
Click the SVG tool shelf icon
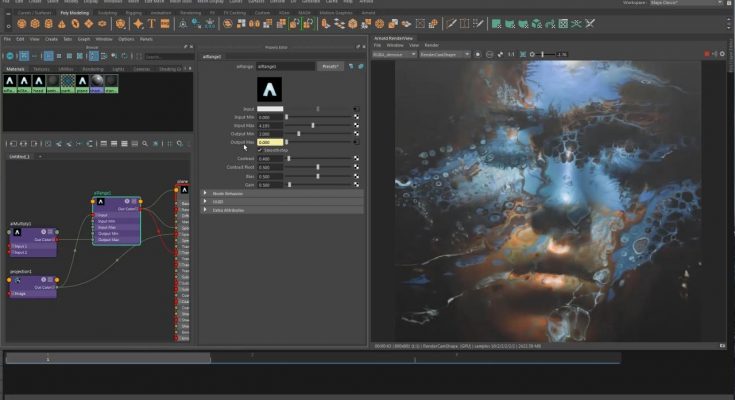165,23
